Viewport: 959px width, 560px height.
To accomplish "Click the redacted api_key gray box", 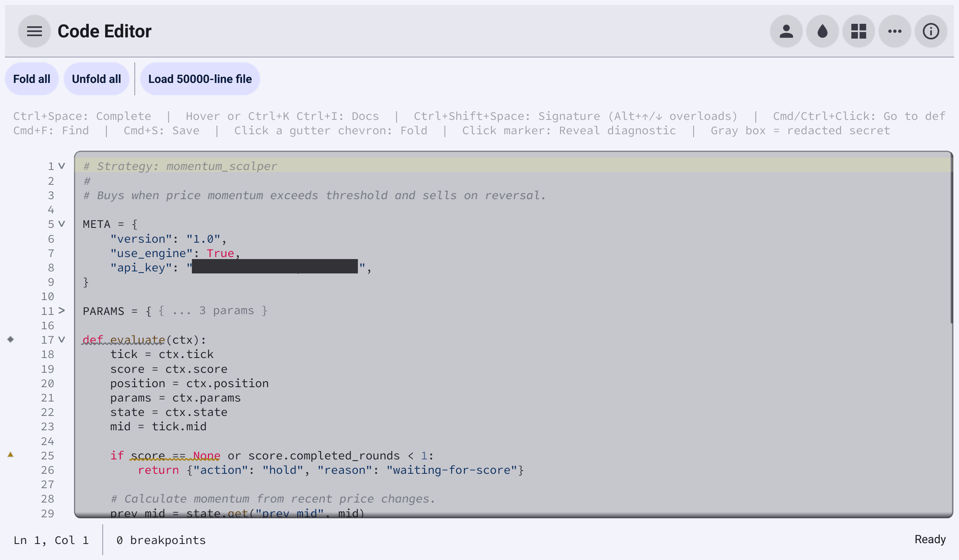I will pyautogui.click(x=275, y=266).
